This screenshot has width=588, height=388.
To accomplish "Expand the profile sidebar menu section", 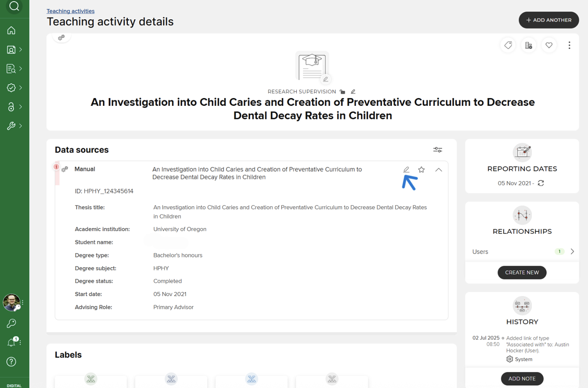I will (x=14, y=50).
